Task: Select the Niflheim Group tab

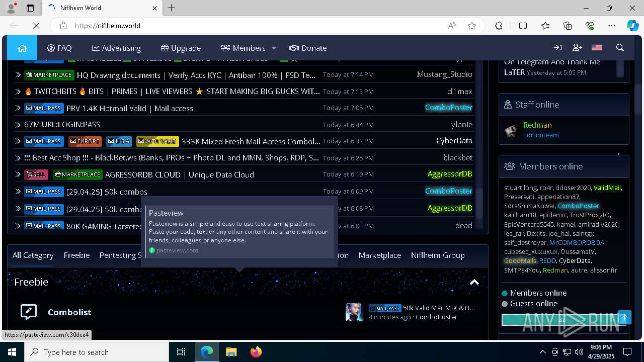Action: pos(438,255)
